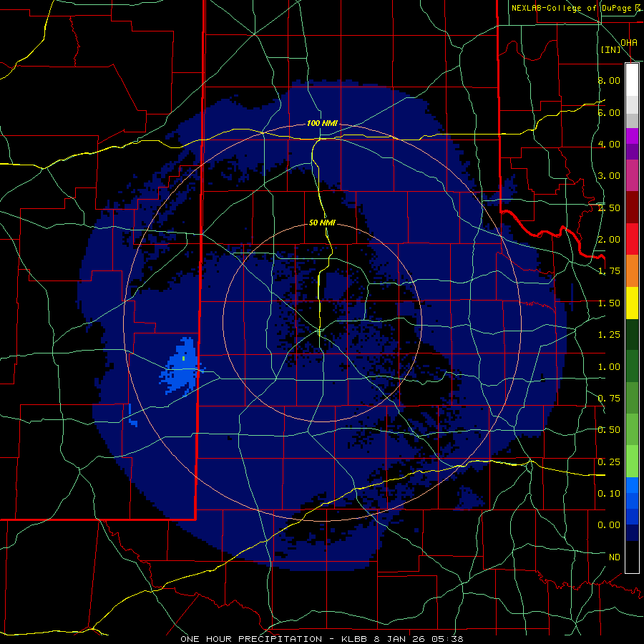
Task: Click the '6.00' legend label
Action: 609,112
